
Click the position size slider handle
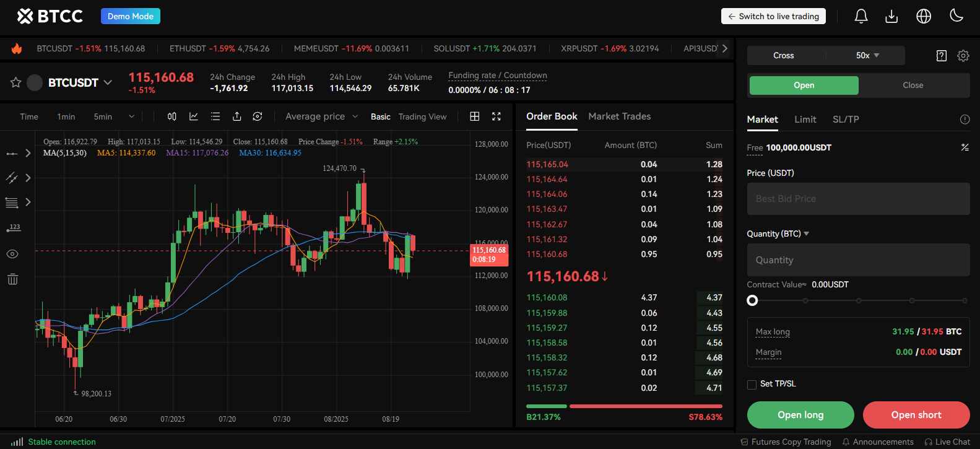coord(752,300)
